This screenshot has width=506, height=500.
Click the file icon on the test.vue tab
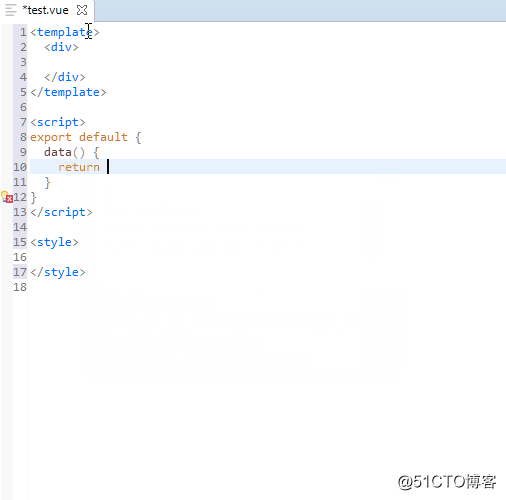11,10
